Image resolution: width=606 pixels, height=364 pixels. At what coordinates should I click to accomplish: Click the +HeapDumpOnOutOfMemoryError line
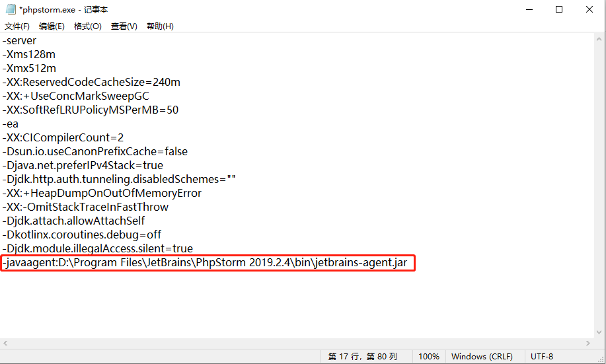pos(102,194)
